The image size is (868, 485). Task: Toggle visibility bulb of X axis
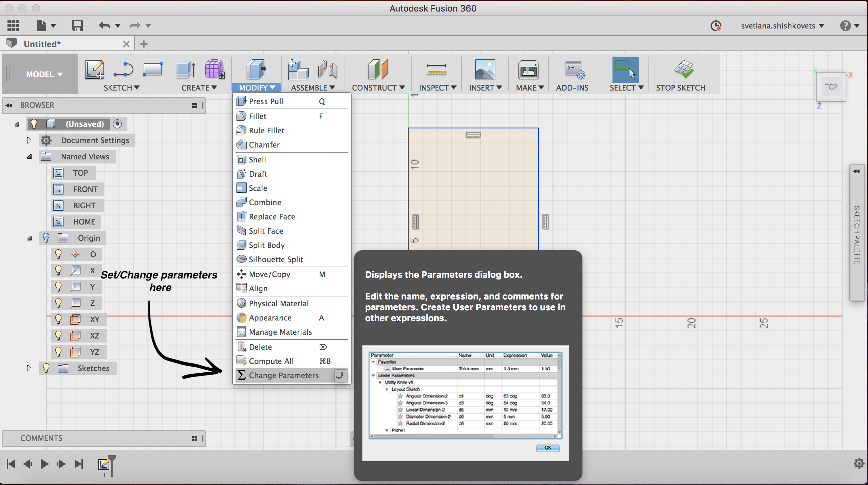(x=58, y=270)
